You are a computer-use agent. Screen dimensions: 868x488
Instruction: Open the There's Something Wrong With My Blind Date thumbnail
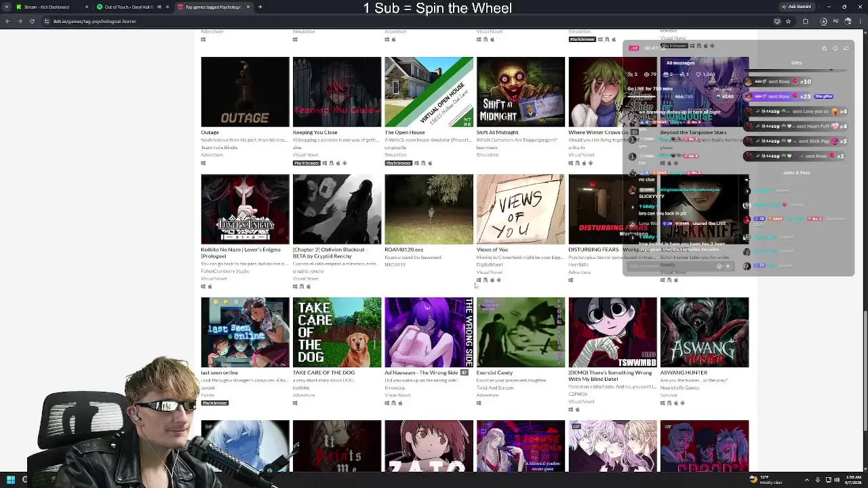pos(612,332)
